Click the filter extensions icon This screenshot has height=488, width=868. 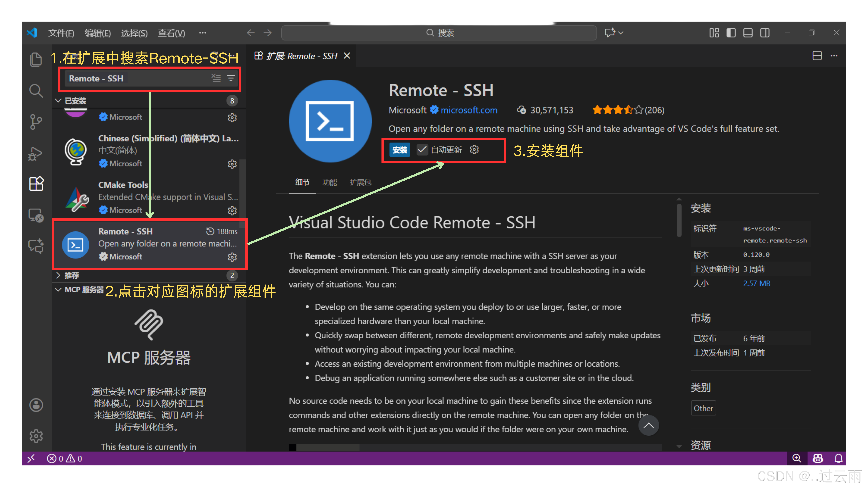pos(231,78)
